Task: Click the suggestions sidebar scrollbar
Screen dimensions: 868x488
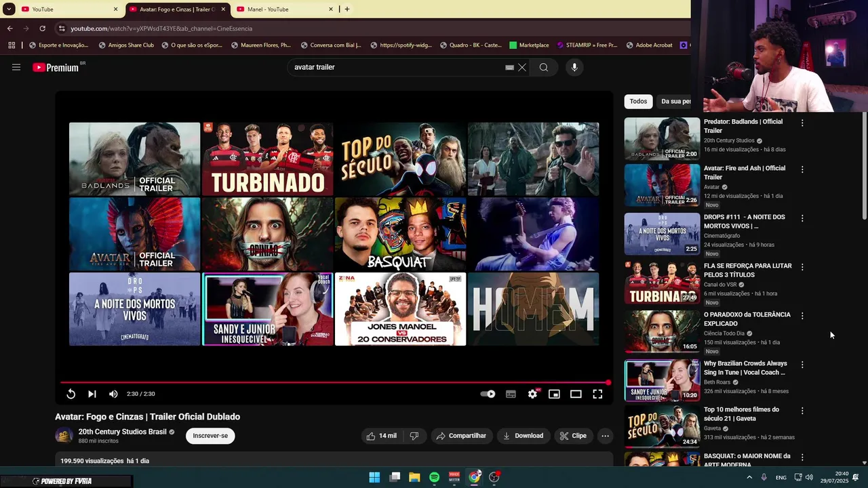Action: pyautogui.click(x=864, y=166)
